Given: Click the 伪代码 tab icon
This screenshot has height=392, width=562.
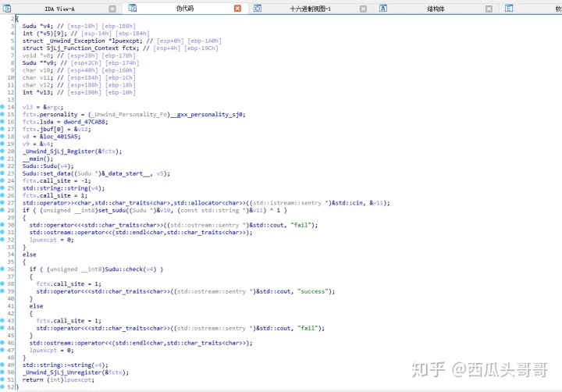Looking at the screenshot, I should pyautogui.click(x=132, y=8).
